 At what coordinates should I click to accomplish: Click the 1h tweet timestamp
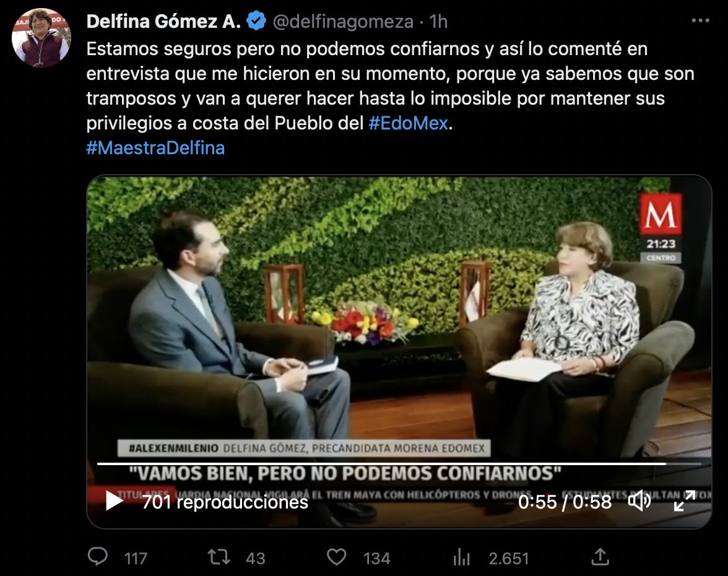point(438,21)
